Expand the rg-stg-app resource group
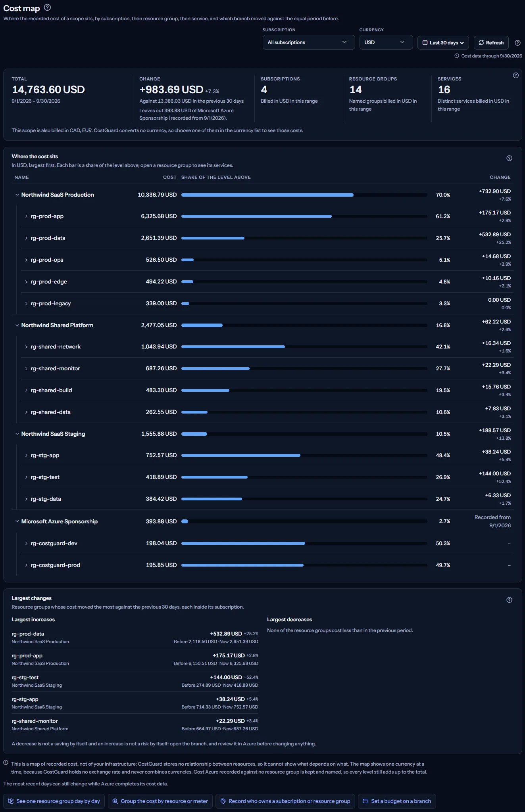This screenshot has height=812, width=525. coord(26,456)
